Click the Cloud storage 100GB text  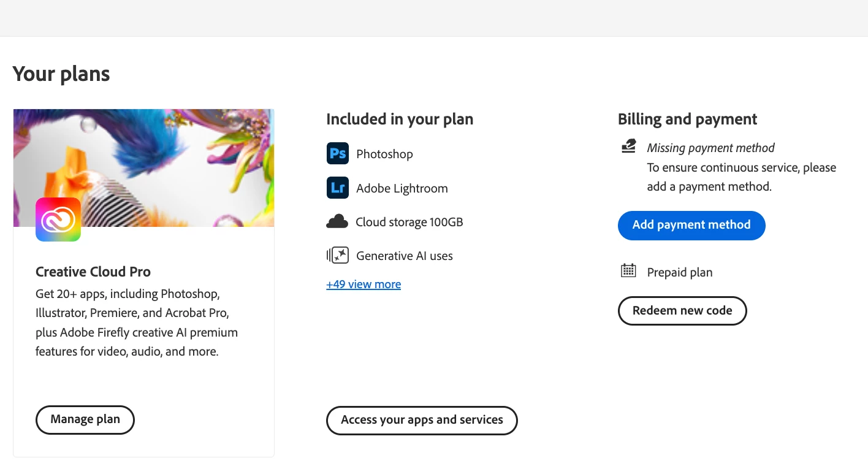[409, 222]
